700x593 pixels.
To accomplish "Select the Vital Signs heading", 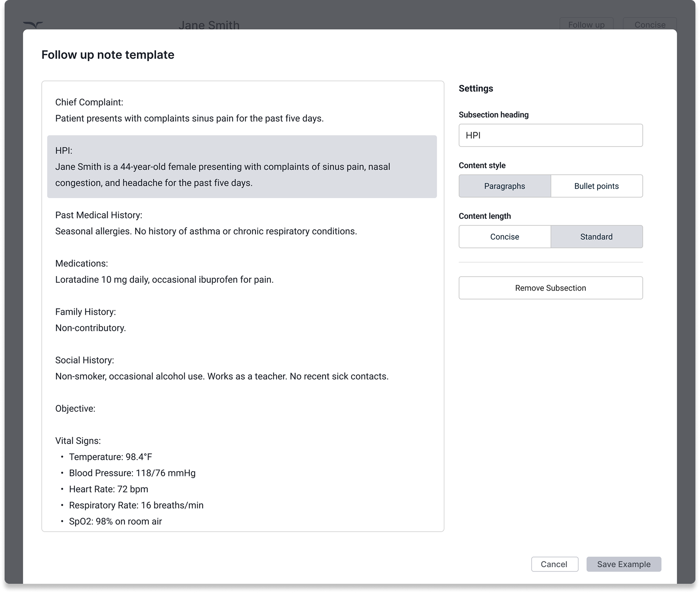I will [x=78, y=441].
